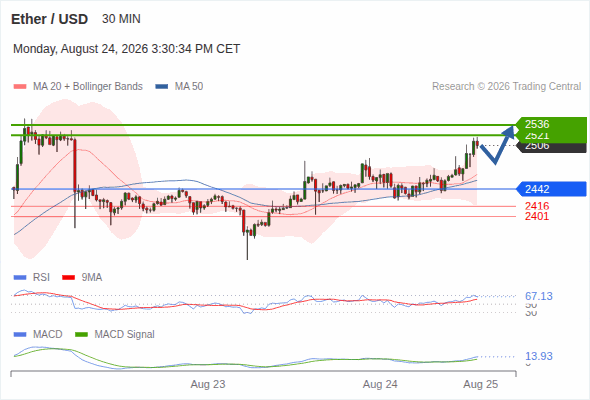Click the MA 20 Bollinger Bands legend swatch

click(x=20, y=87)
